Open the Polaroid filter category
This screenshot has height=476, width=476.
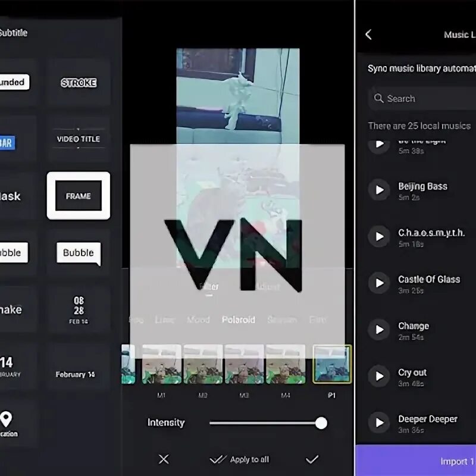coord(239,320)
